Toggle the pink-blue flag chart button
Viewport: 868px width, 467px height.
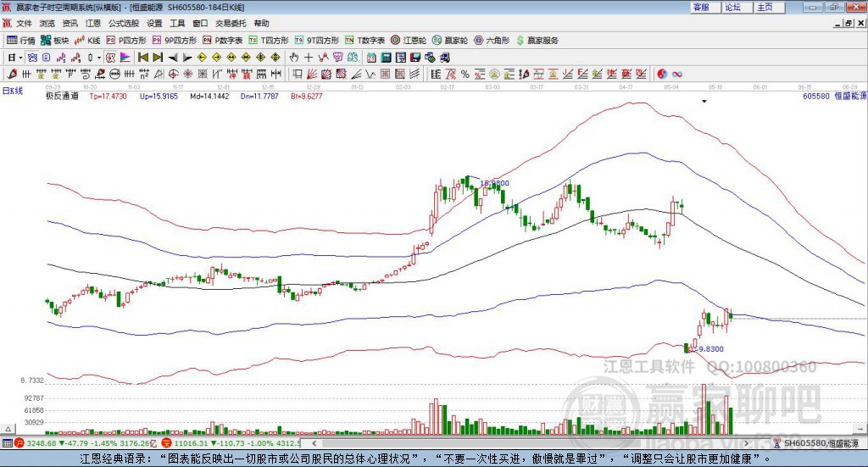[x=125, y=58]
